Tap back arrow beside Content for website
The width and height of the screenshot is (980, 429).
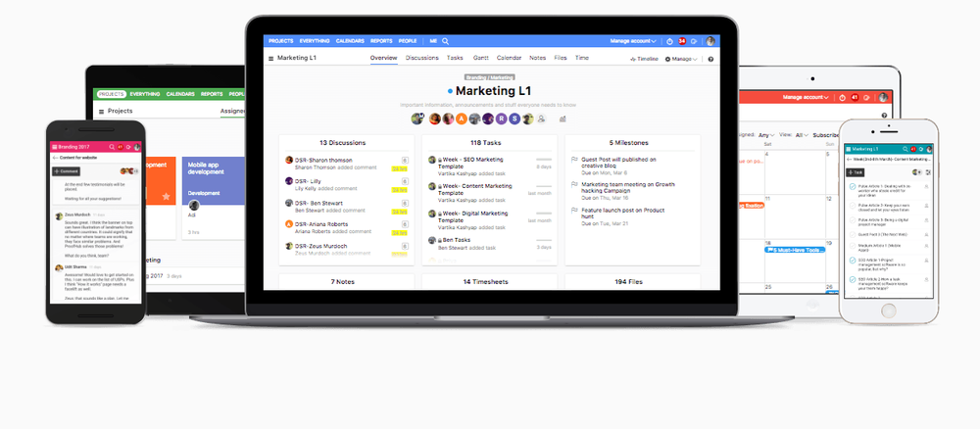[54, 158]
